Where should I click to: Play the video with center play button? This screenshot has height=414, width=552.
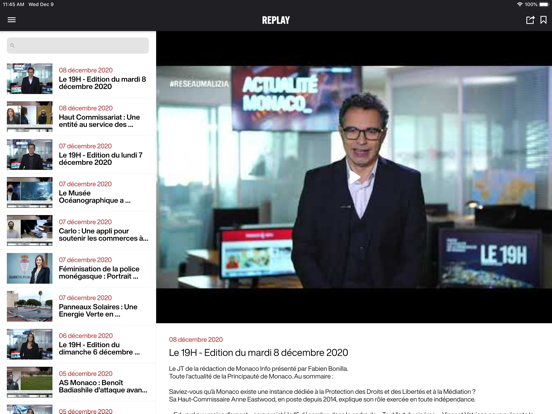click(354, 177)
